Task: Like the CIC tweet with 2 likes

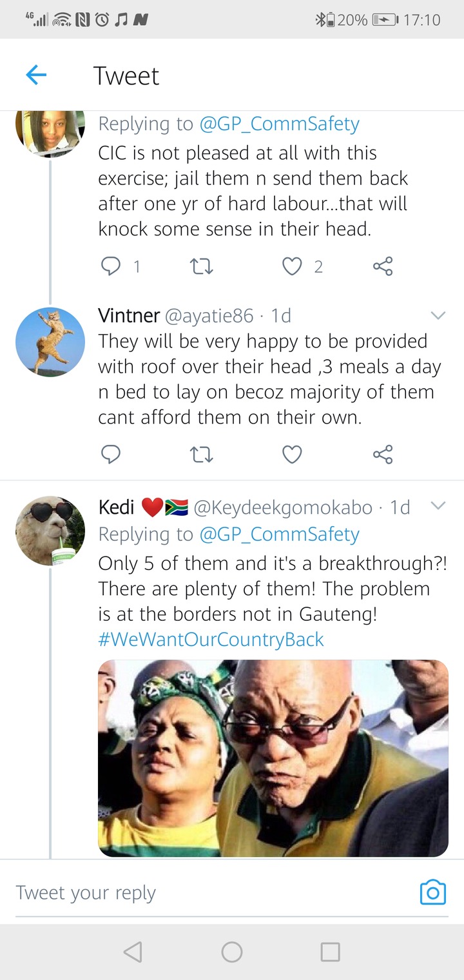Action: point(292,266)
